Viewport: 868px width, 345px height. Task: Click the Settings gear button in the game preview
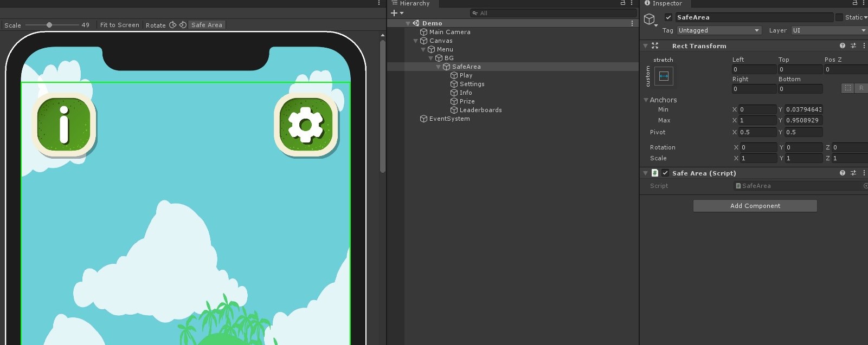point(306,125)
